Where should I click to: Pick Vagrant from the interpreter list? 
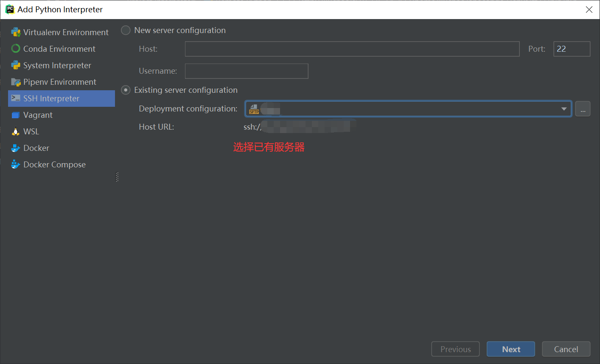coord(62,115)
